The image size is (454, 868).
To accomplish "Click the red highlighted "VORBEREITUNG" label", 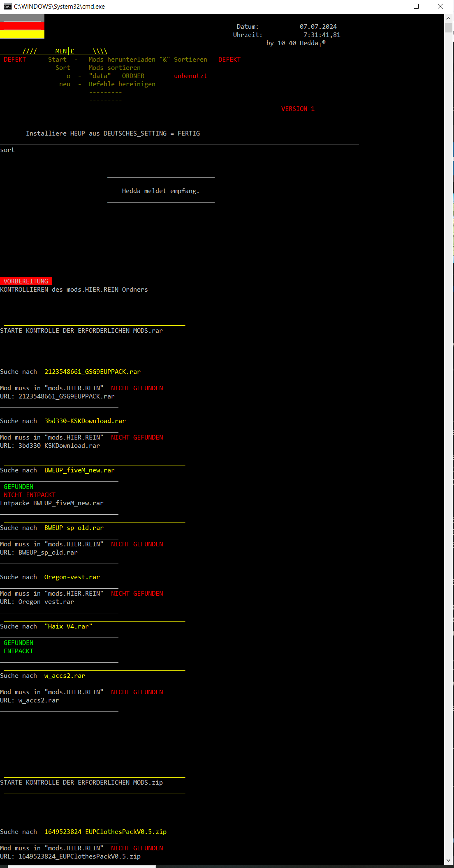I will pyautogui.click(x=26, y=281).
